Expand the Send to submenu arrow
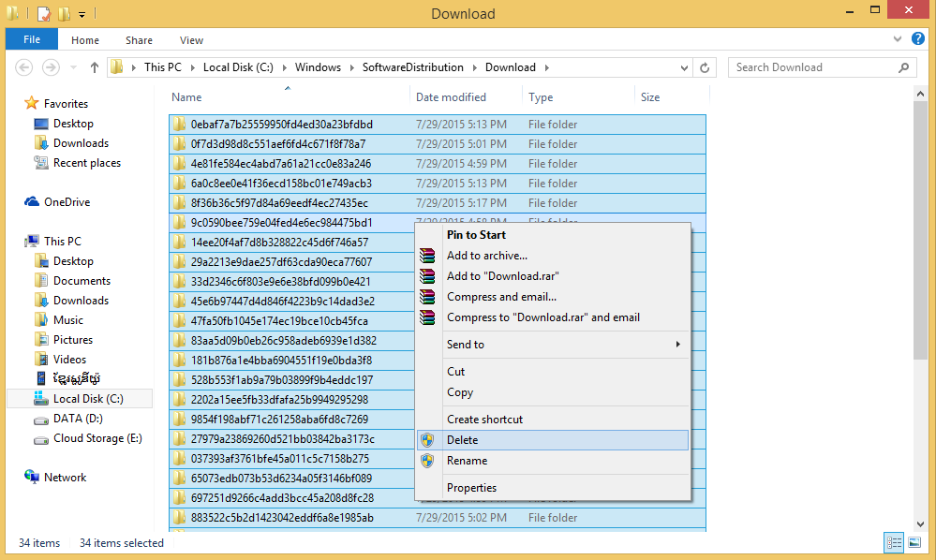 pos(677,344)
